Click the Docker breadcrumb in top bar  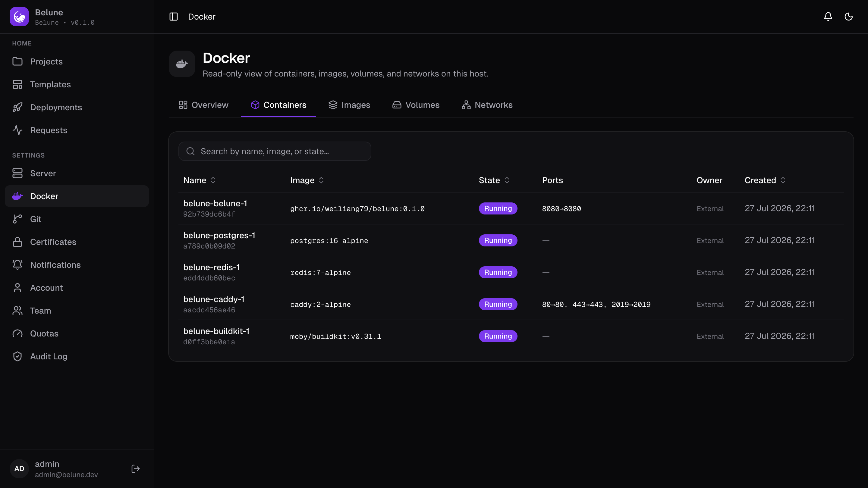(x=202, y=17)
